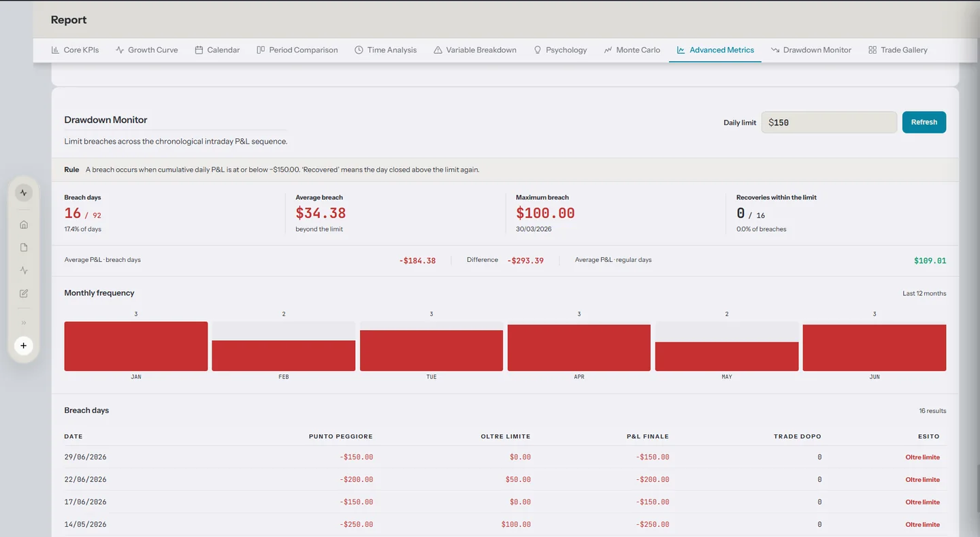Click the $100.00 value in the 14/05/2026 row
The width and height of the screenshot is (980, 537).
[516, 525]
